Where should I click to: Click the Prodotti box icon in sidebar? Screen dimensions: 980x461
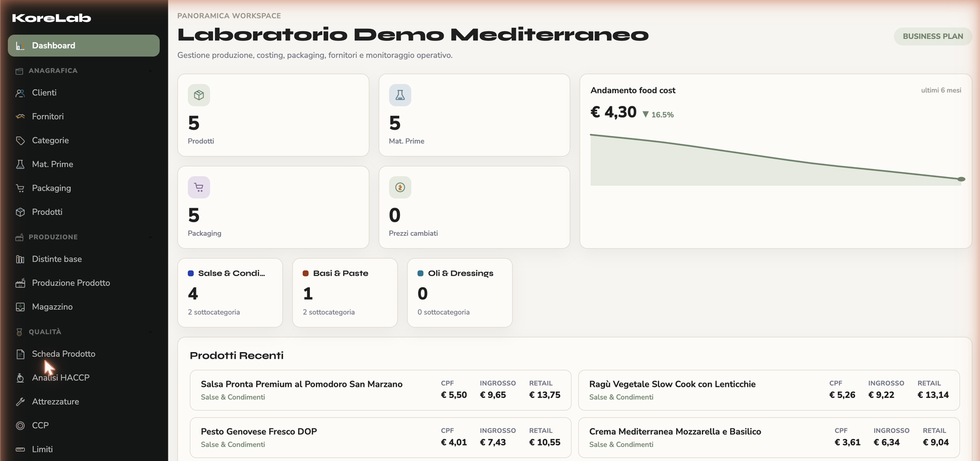20,212
